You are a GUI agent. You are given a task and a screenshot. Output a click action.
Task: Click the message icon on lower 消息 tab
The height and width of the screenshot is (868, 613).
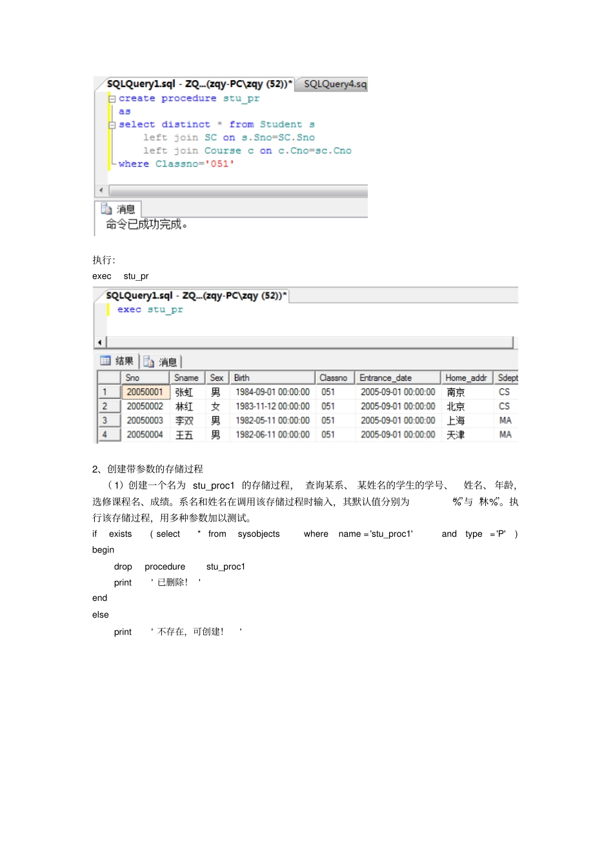click(148, 361)
